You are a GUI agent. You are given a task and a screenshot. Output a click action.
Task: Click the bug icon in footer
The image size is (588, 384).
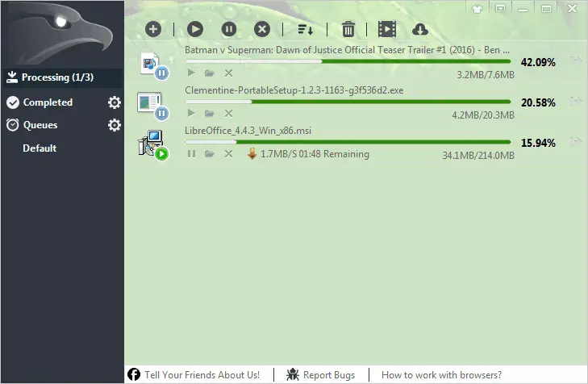click(293, 374)
